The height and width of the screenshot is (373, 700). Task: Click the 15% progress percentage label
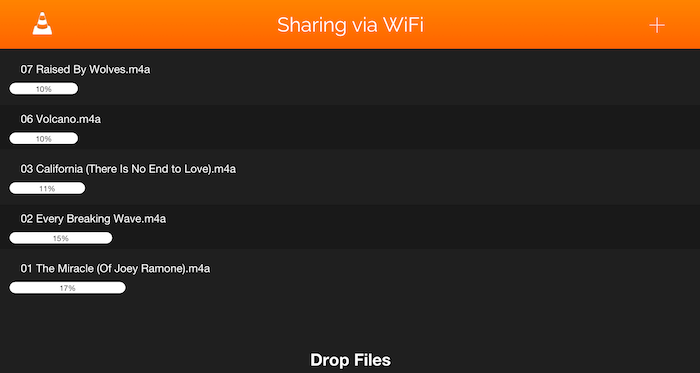61,239
